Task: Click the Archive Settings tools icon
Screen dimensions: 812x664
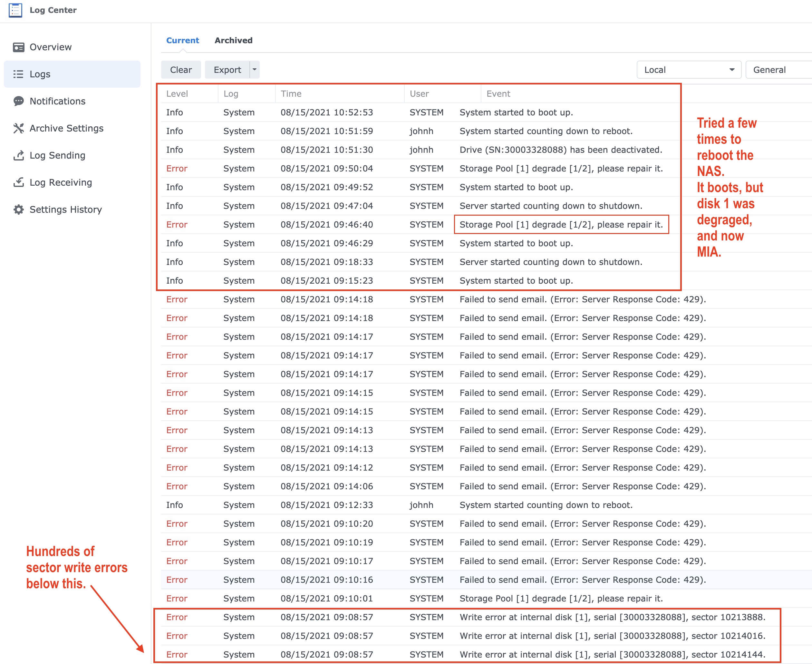Action: [18, 128]
